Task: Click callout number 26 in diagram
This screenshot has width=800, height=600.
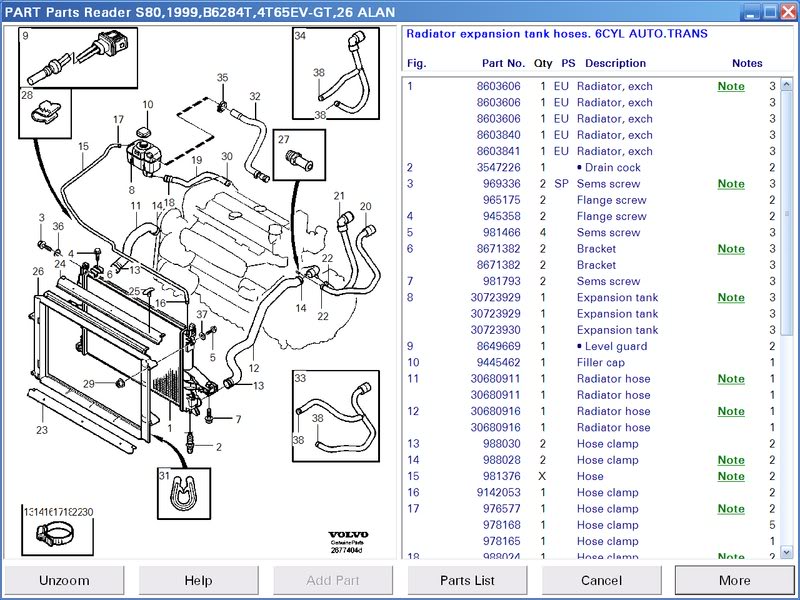Action: 38,271
